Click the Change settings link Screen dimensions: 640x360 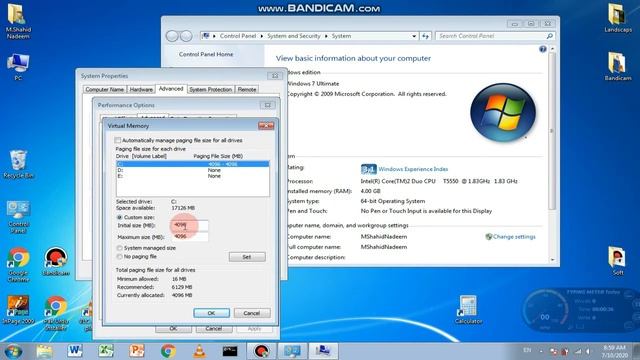point(514,237)
